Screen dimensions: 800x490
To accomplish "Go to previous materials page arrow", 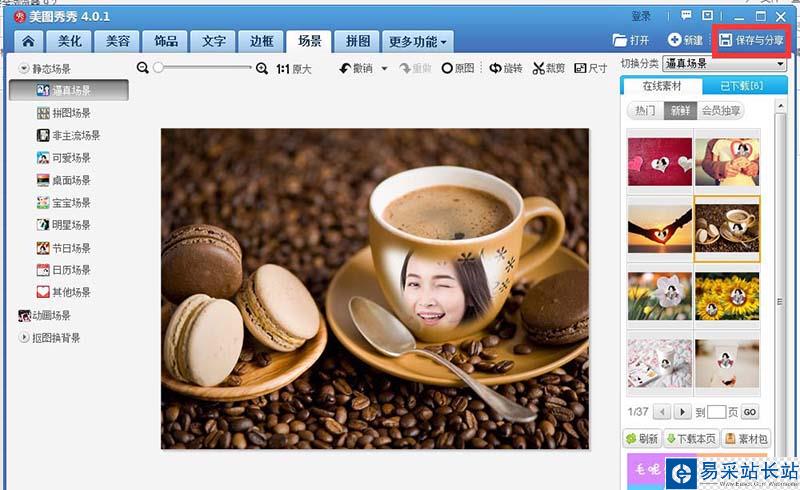I will [x=662, y=411].
